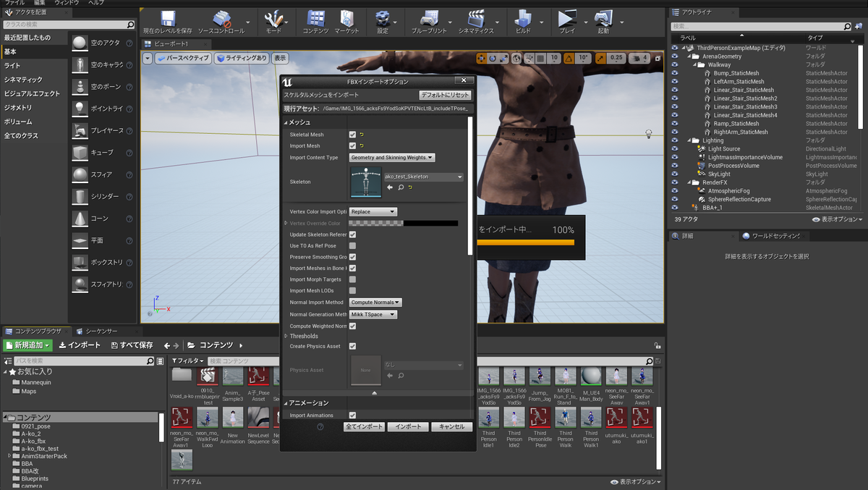The width and height of the screenshot is (868, 490).
Task: Click the back arrow in content browser
Action: tap(166, 345)
